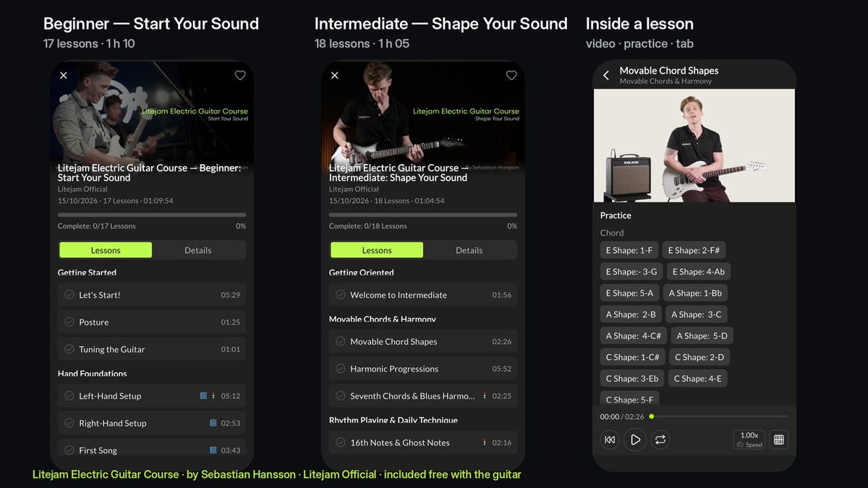The height and width of the screenshot is (488, 868).
Task: Mark Welcome to Intermediate lesson complete
Action: 341,295
